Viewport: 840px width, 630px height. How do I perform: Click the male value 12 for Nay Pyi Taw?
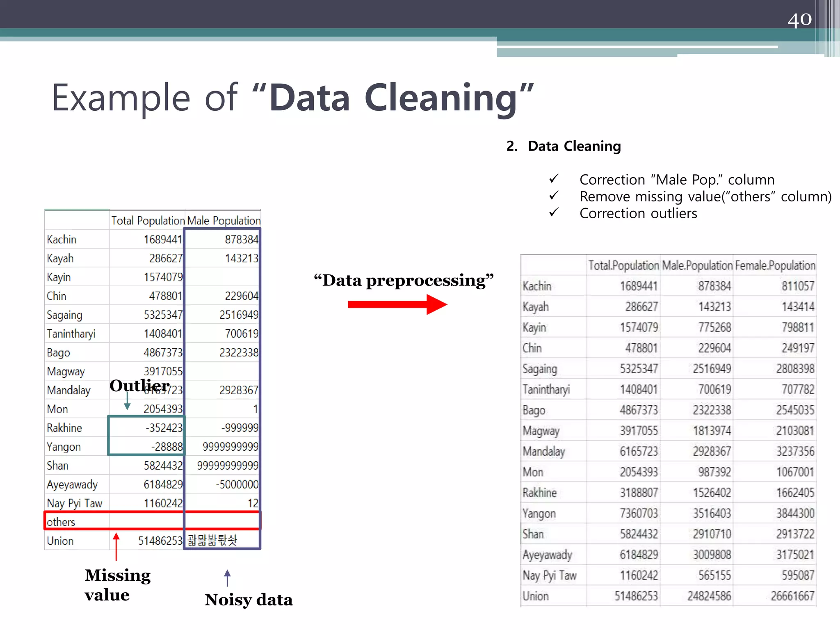253,503
